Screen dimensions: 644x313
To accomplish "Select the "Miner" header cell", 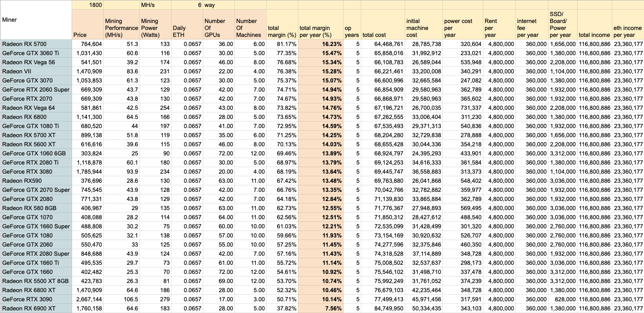I will 36,20.
